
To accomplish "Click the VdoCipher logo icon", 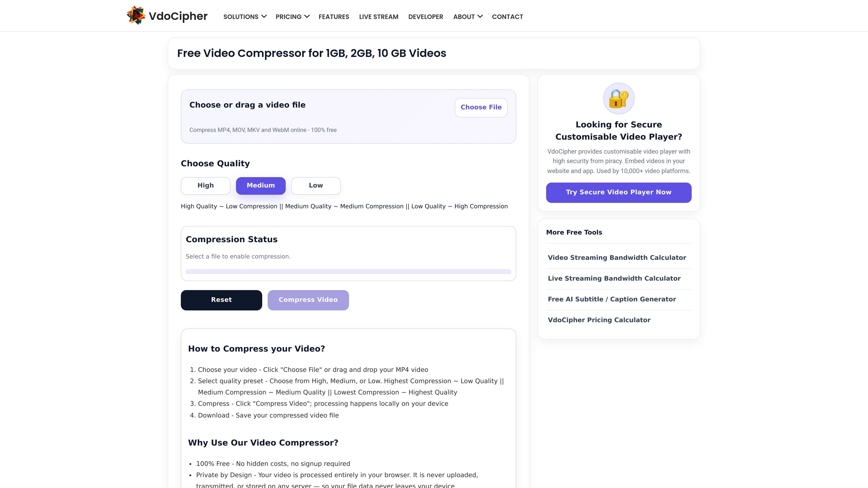I will pyautogui.click(x=136, y=15).
